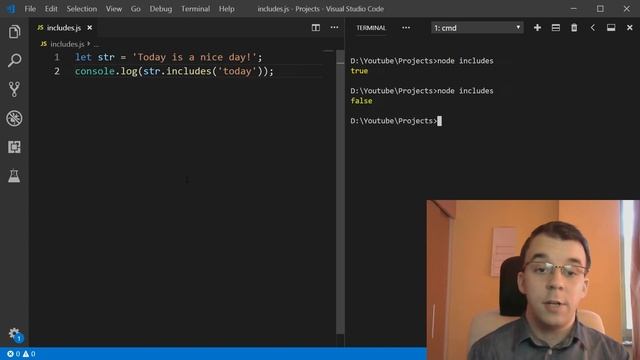Select the includes.js editor tab

tap(64, 28)
